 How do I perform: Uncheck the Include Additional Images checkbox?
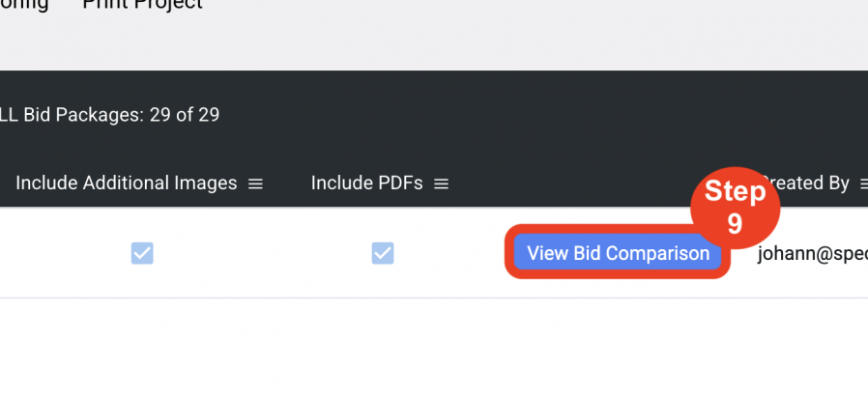coord(142,253)
